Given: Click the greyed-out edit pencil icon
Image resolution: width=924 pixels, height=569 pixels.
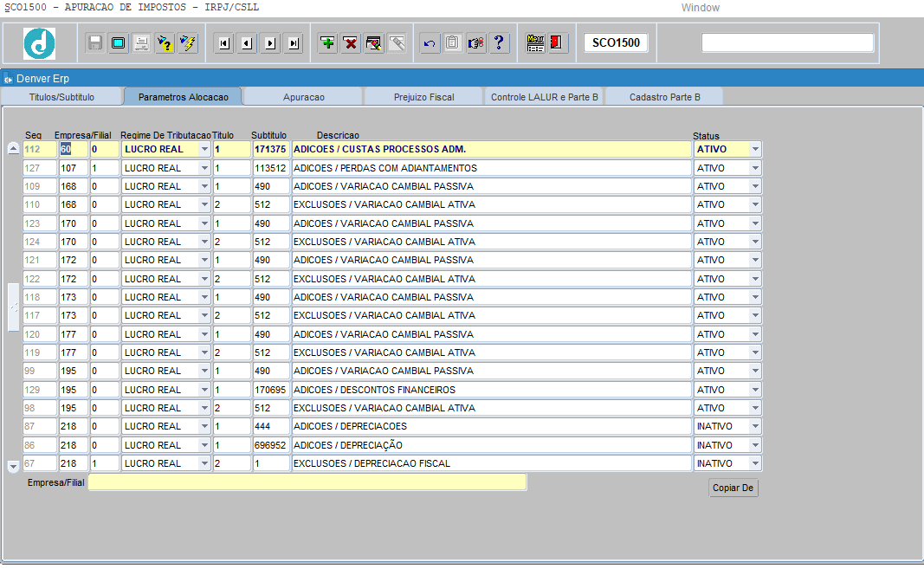Looking at the screenshot, I should (397, 43).
